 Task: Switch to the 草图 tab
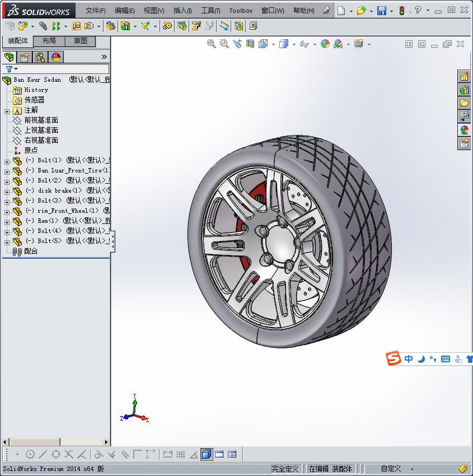pos(81,41)
